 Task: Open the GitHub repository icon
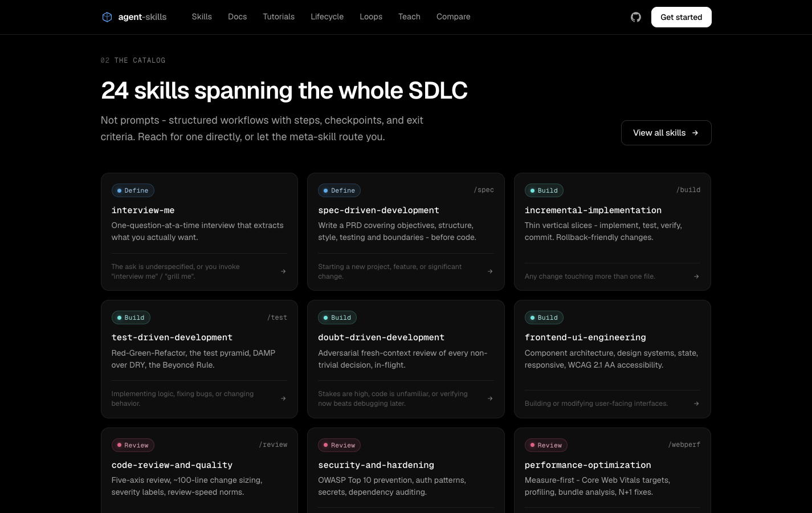(636, 17)
